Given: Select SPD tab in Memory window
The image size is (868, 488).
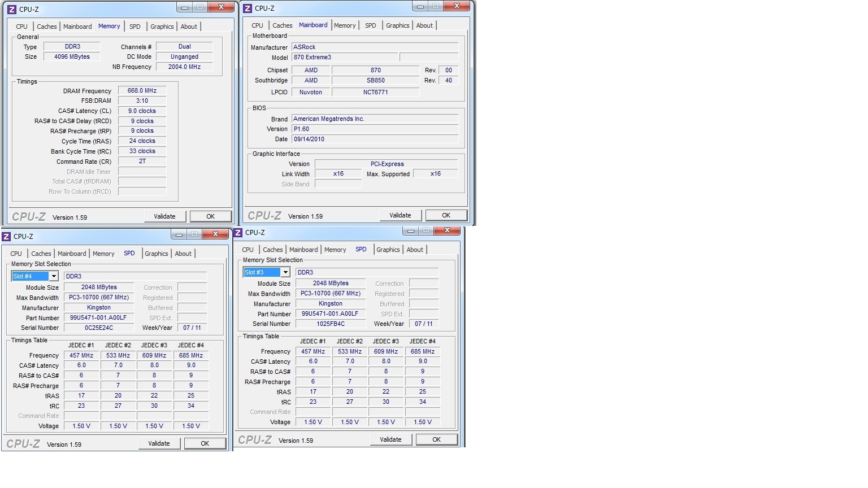Looking at the screenshot, I should click(134, 27).
